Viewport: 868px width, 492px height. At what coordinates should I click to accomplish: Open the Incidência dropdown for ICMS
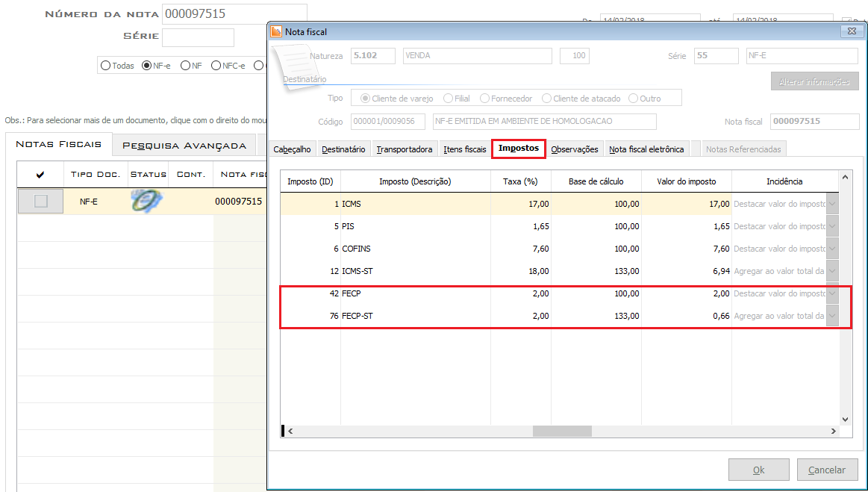pyautogui.click(x=831, y=204)
